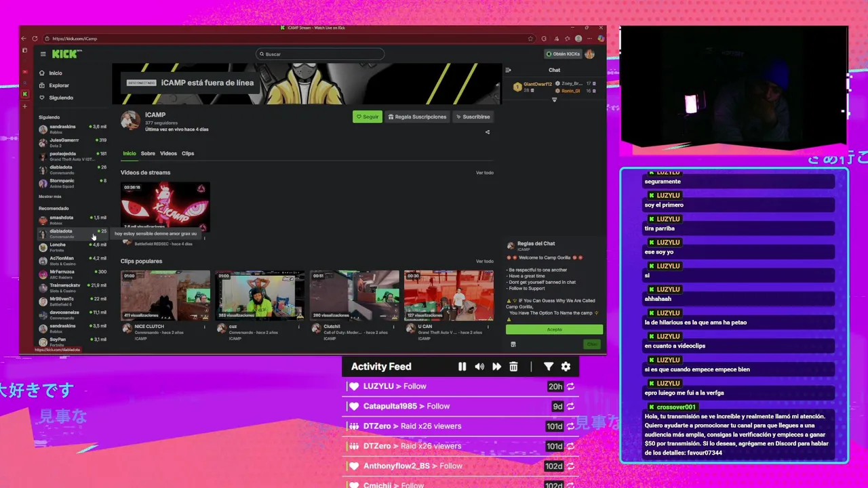
Task: Open sandraskins channel under Siguiendo
Action: point(73,129)
